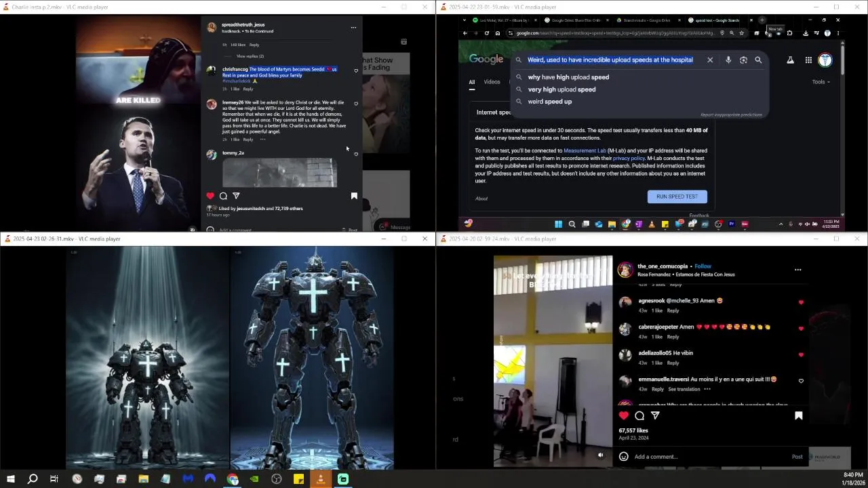Open the new tab plus button
The width and height of the screenshot is (868, 488).
[x=762, y=20]
